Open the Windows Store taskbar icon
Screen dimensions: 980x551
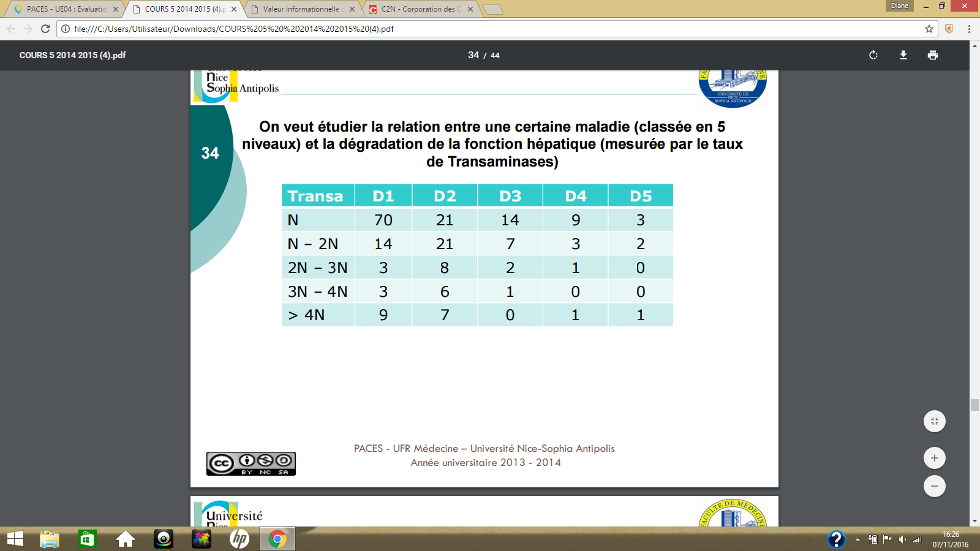pyautogui.click(x=87, y=539)
